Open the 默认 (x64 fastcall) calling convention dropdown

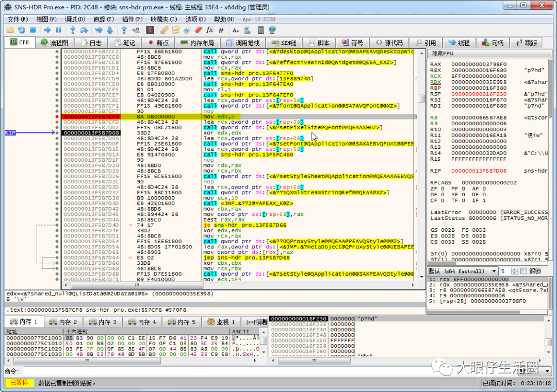pos(462,271)
